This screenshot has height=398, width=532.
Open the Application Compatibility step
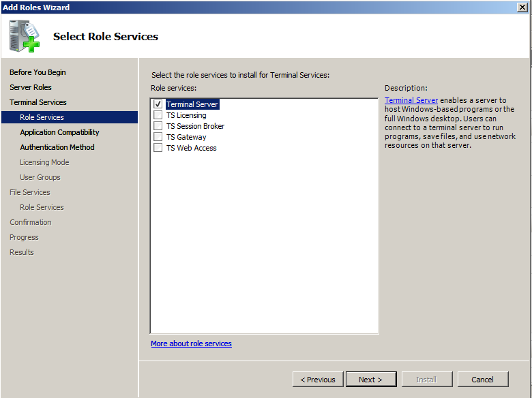click(59, 132)
